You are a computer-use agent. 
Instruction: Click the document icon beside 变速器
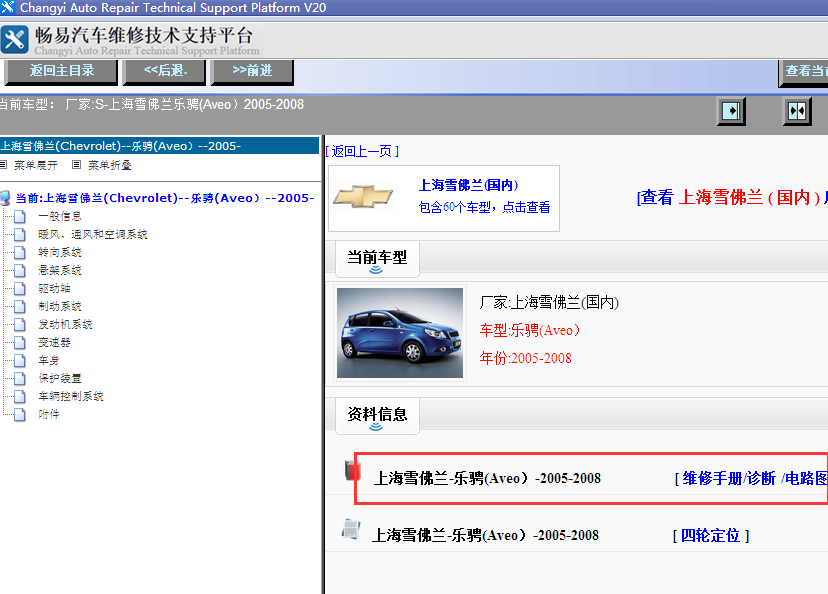click(x=20, y=342)
